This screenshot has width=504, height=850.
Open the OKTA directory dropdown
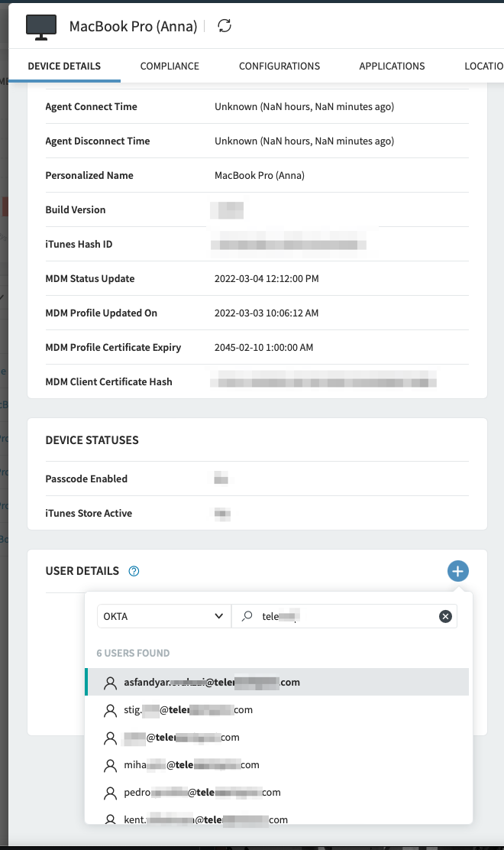163,617
